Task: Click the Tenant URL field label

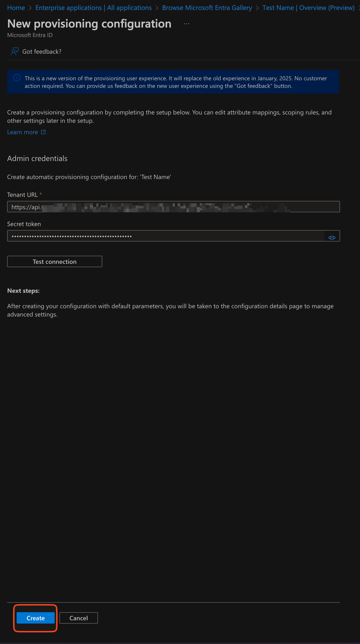Action: (x=22, y=195)
